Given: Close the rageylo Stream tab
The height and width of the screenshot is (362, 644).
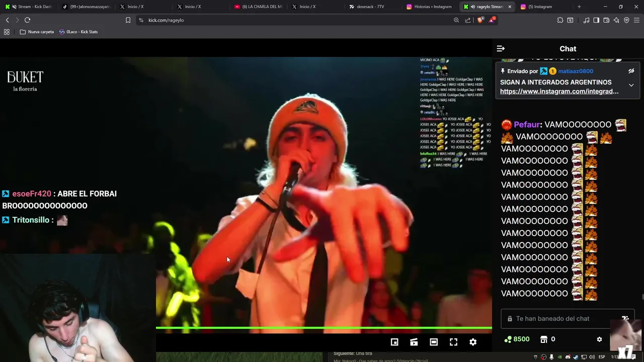Looking at the screenshot, I should (510, 7).
